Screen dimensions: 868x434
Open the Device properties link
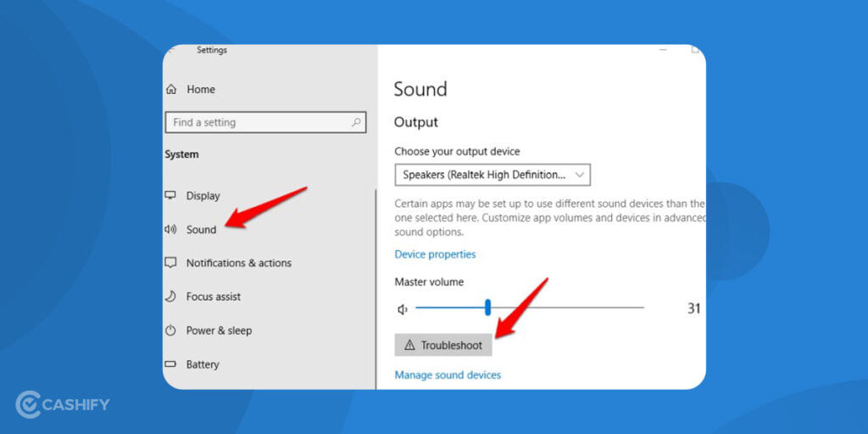(435, 254)
